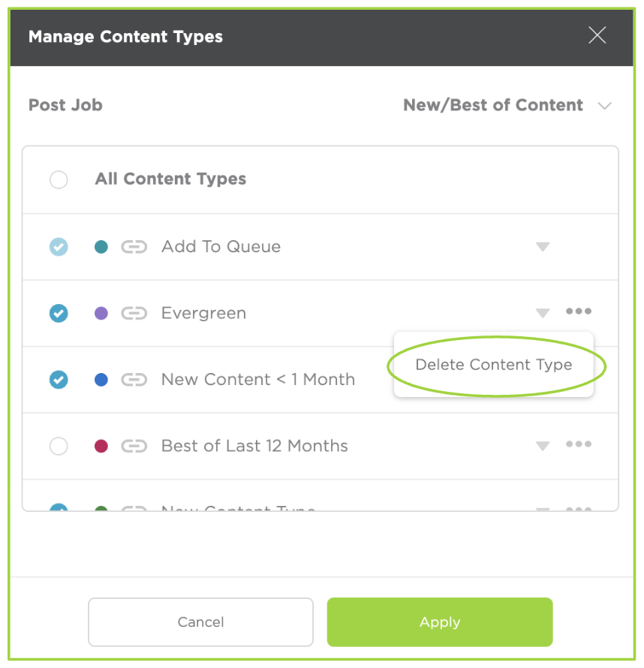This screenshot has width=644, height=668.
Task: Click the Cancel button
Action: point(200,622)
